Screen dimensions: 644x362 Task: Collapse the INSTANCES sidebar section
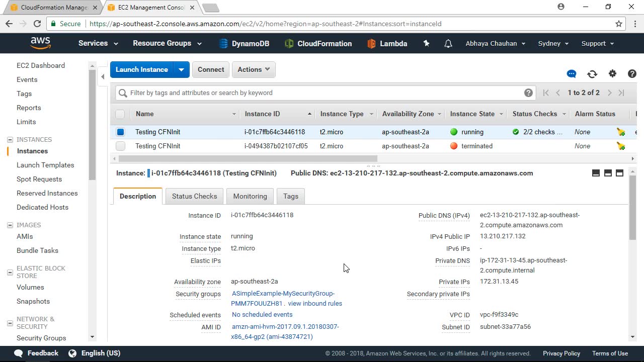coord(10,140)
